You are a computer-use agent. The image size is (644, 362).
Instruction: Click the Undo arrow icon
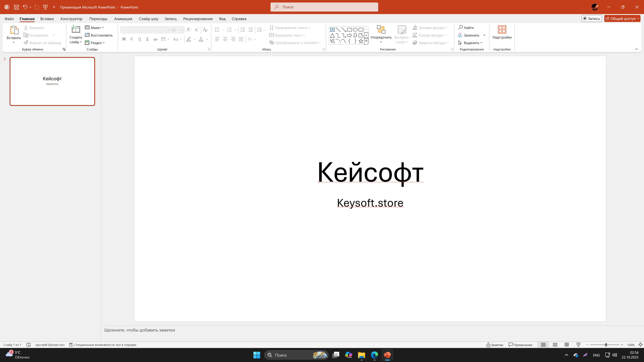(25, 7)
